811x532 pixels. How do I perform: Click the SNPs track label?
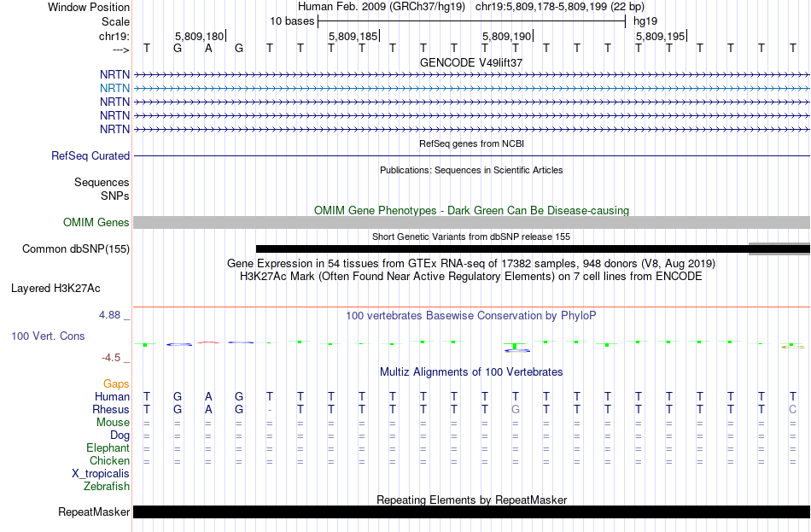(115, 196)
